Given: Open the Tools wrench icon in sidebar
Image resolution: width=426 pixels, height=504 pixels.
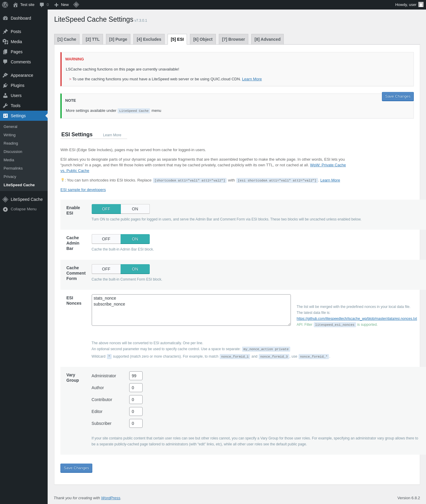Looking at the screenshot, I should point(5,106).
